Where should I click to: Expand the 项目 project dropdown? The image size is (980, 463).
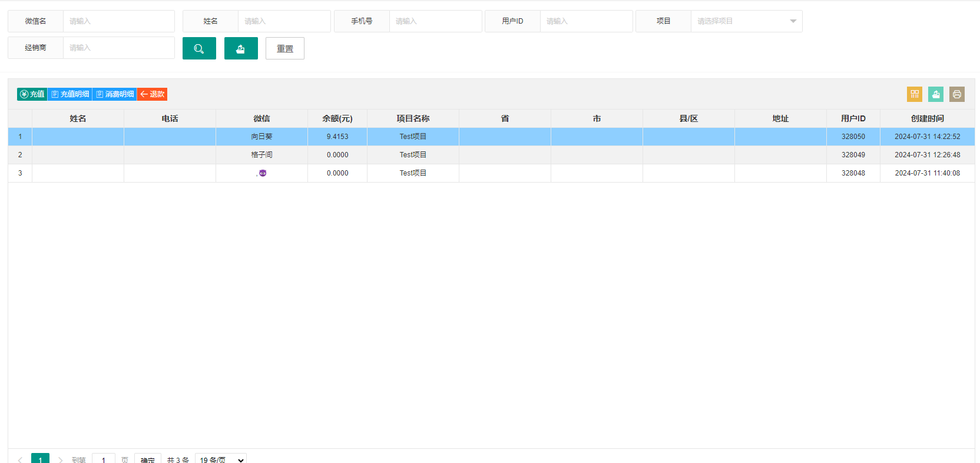[x=746, y=21]
